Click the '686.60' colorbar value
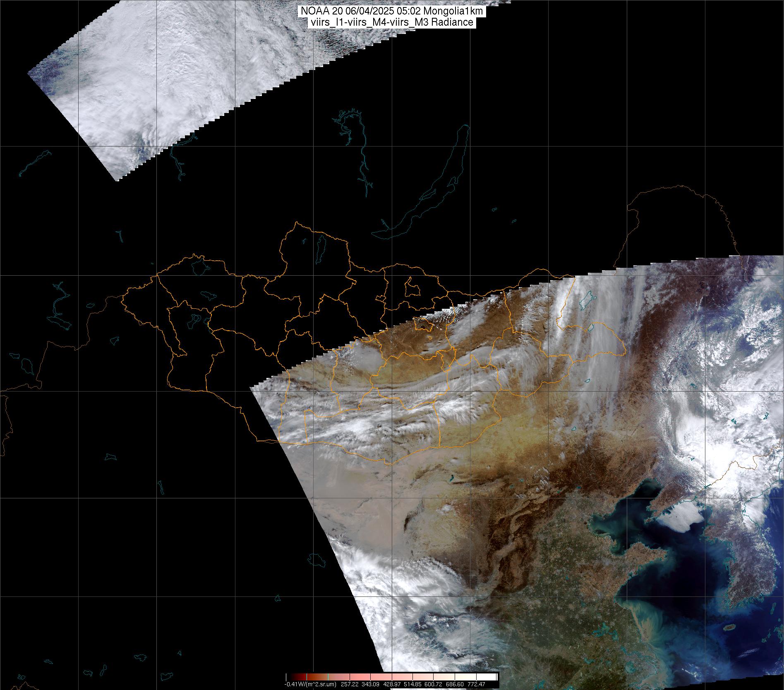The height and width of the screenshot is (690, 784). (x=455, y=684)
